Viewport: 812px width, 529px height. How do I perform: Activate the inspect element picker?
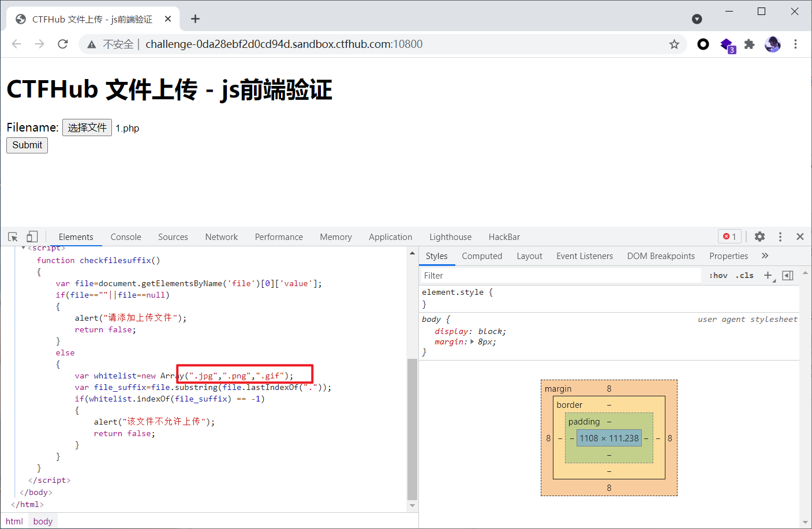pyautogui.click(x=13, y=237)
